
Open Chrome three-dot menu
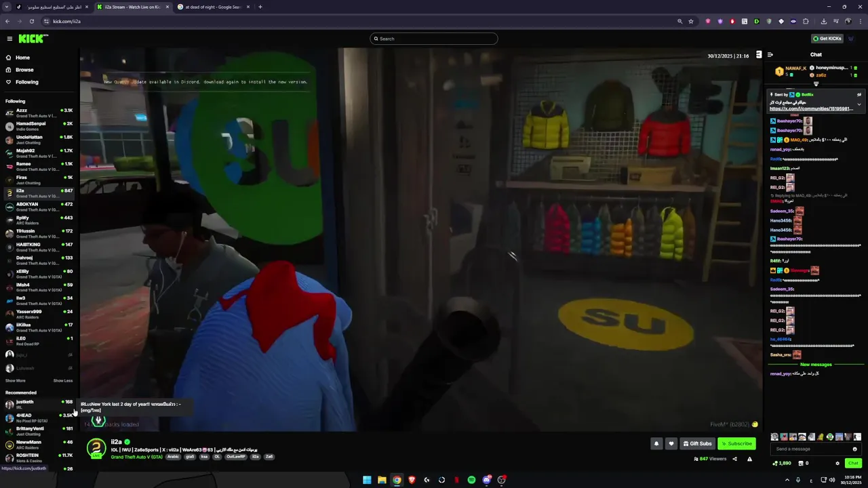[861, 21]
